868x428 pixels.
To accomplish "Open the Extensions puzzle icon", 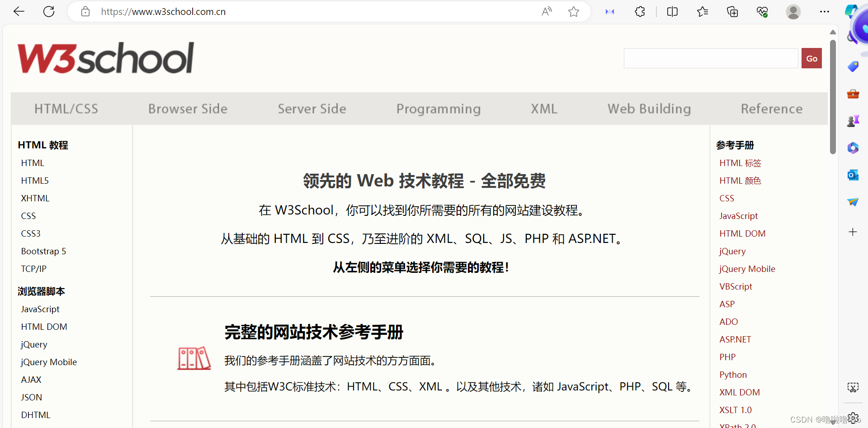I will pyautogui.click(x=640, y=11).
